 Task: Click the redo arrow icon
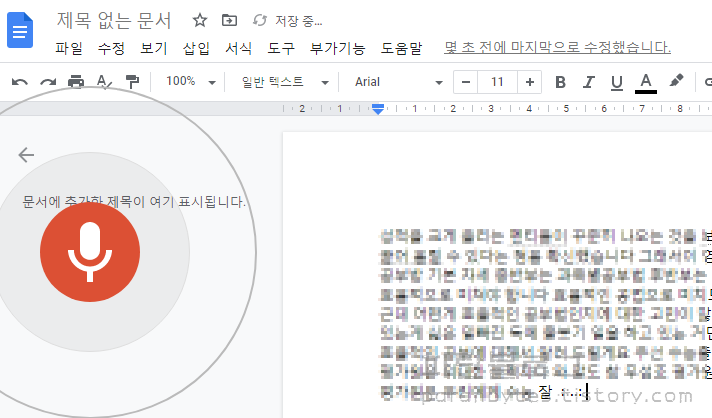click(x=48, y=82)
